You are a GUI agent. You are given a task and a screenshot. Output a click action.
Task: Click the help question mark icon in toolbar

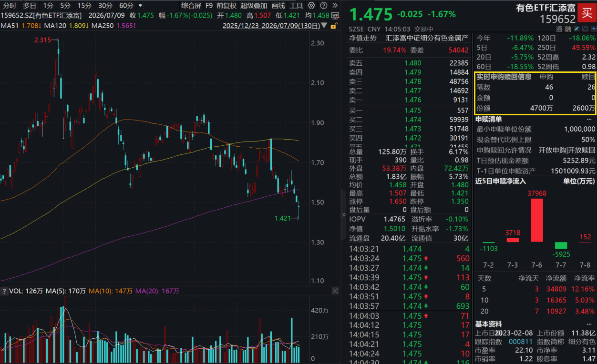point(324,6)
